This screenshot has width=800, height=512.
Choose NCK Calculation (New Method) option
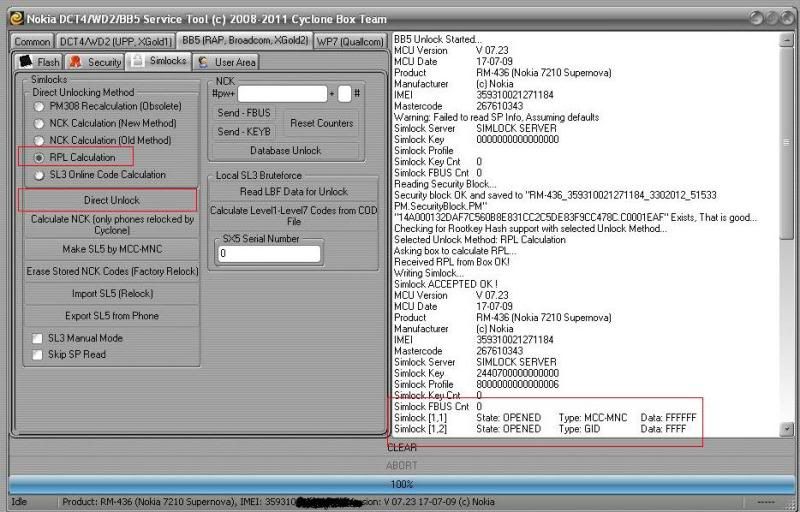pyautogui.click(x=40, y=123)
